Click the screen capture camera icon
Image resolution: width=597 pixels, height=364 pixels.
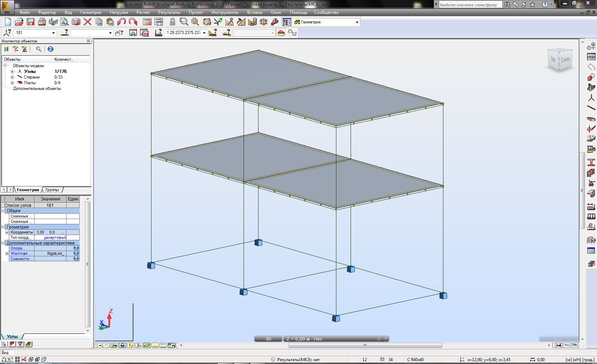pos(76,22)
